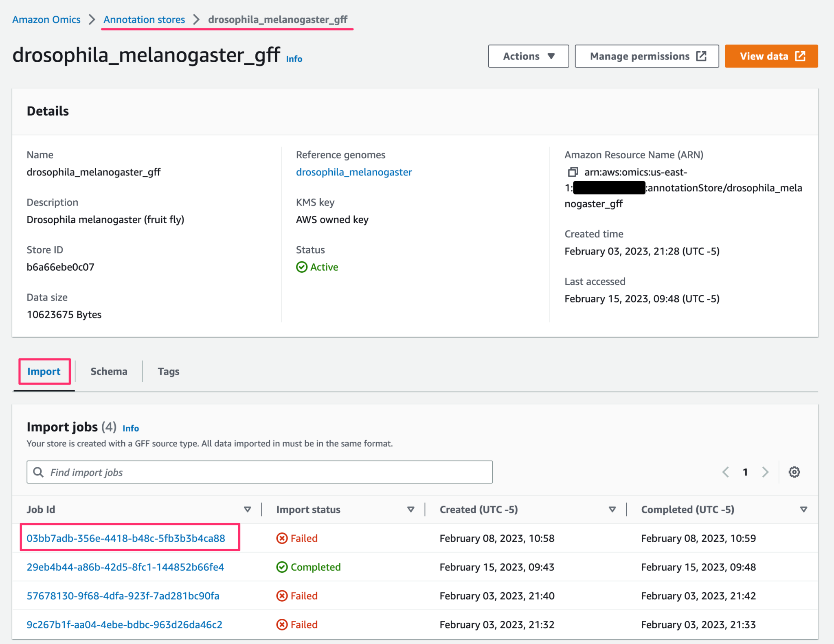Open table preferences gear icon
Image resolution: width=834 pixels, height=644 pixels.
794,472
